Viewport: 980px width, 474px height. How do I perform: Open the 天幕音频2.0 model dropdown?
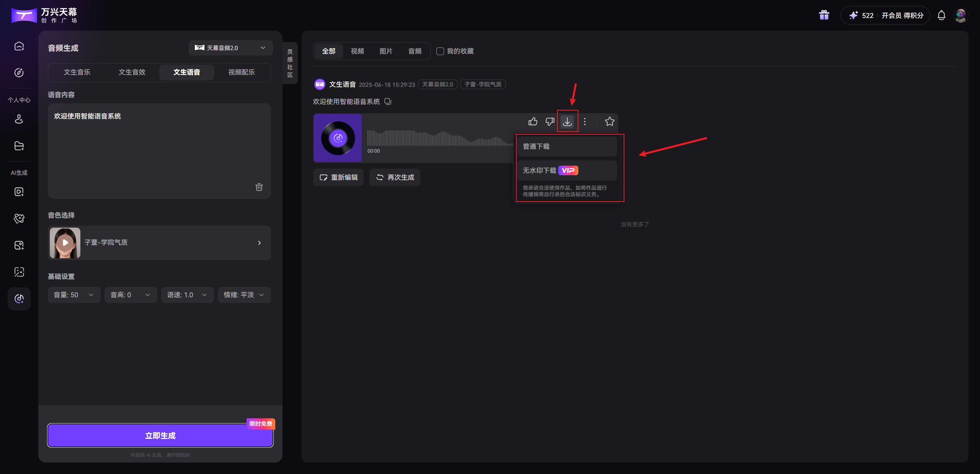coord(230,48)
